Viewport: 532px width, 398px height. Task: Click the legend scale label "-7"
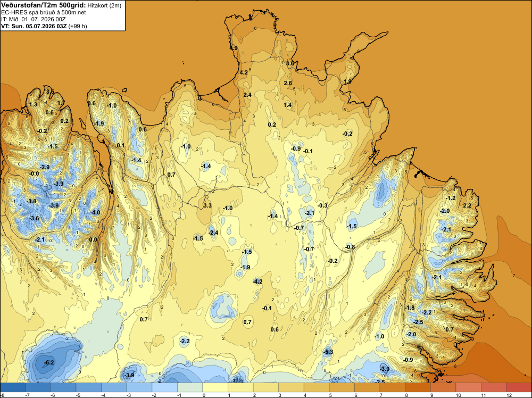click(27, 395)
